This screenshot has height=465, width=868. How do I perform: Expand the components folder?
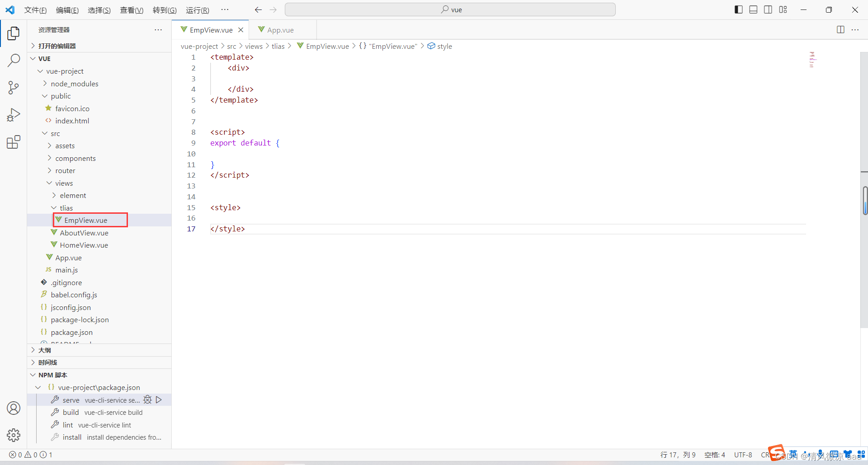coord(99,158)
